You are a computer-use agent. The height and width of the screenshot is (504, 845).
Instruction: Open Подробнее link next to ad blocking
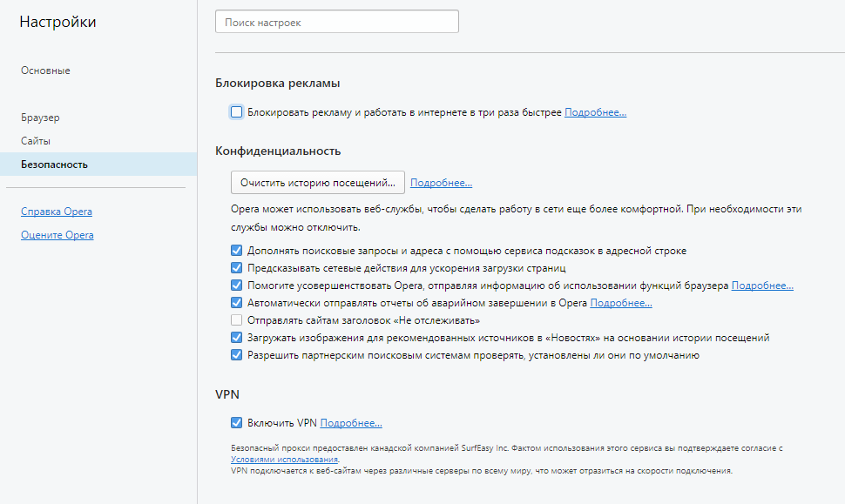[596, 112]
